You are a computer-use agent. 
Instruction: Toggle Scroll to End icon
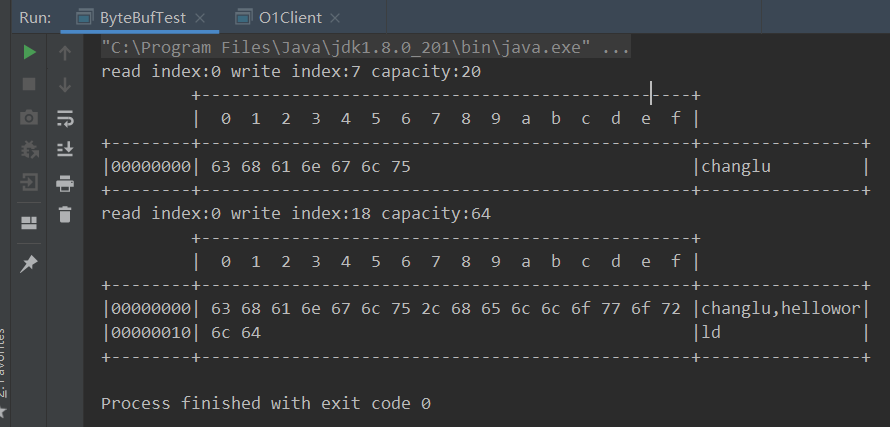pos(65,150)
